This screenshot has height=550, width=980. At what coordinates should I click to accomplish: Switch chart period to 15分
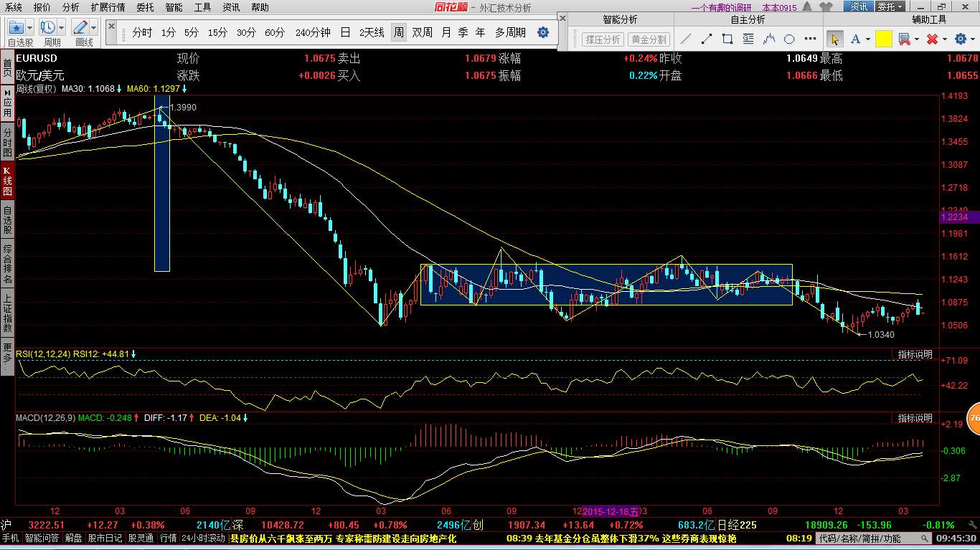[x=218, y=32]
